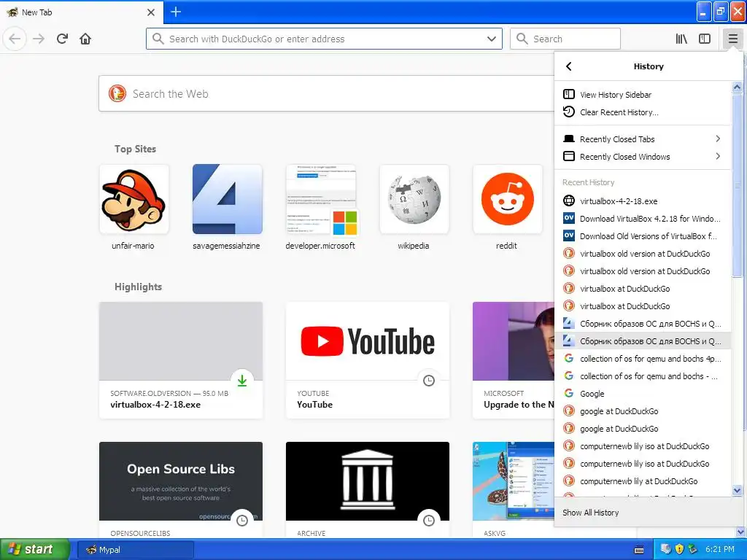
Task: Open highlighted Сборник образов ОС entry
Action: click(x=643, y=341)
